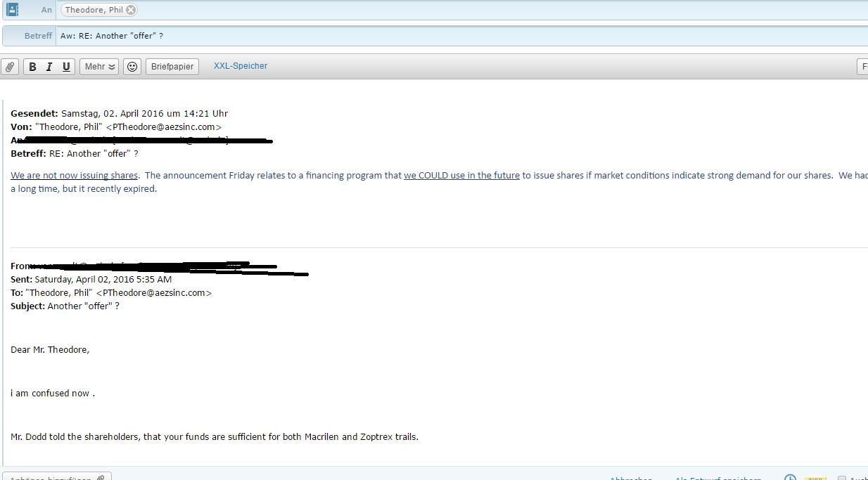Place cursor in 'we COULD use in the future'
The width and height of the screenshot is (868, 480).
click(x=461, y=176)
